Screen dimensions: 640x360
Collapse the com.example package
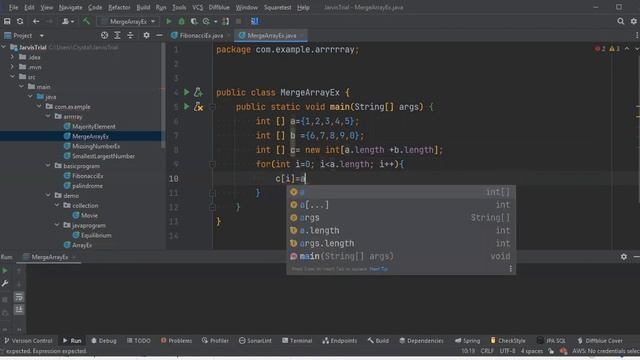click(39, 106)
